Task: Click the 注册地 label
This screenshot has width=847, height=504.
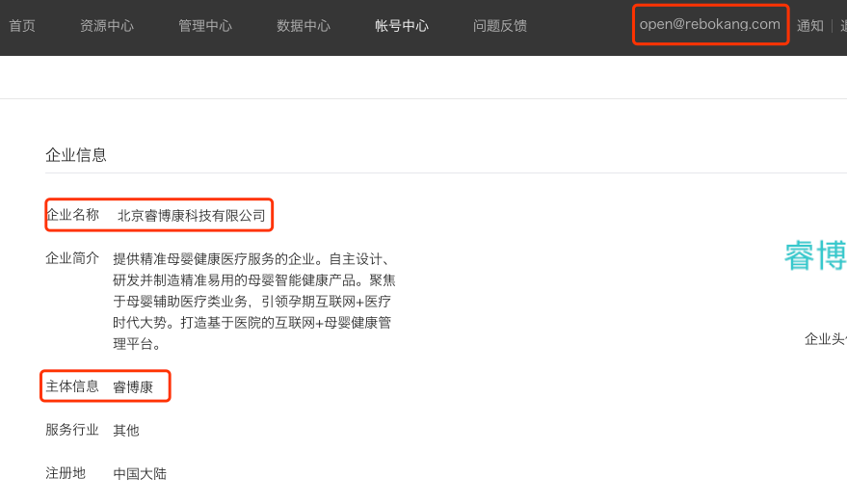Action: tap(66, 473)
